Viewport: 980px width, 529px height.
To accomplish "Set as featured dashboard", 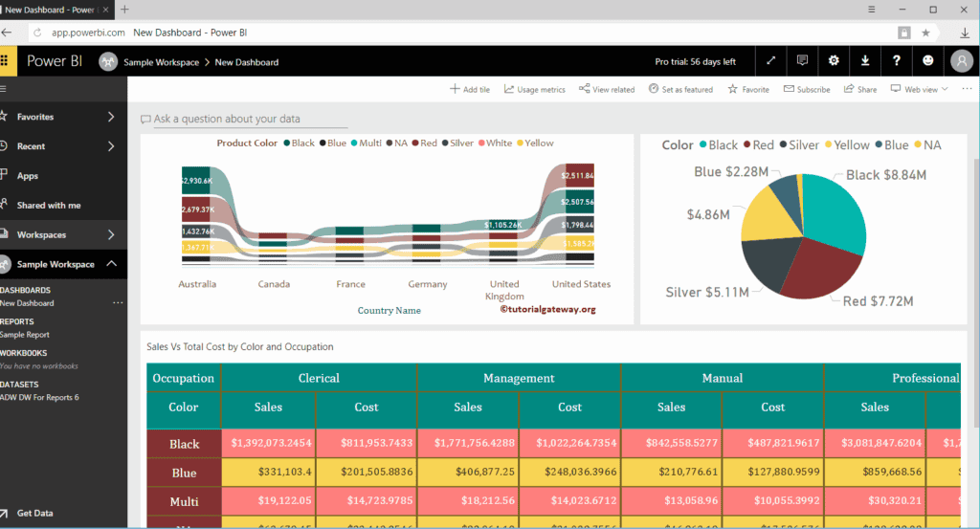I will (679, 89).
